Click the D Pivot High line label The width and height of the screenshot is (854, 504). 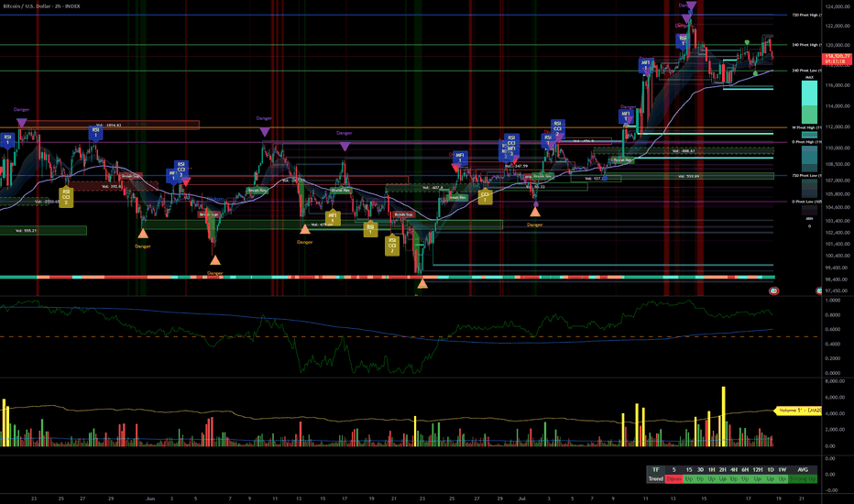pyautogui.click(x=806, y=142)
